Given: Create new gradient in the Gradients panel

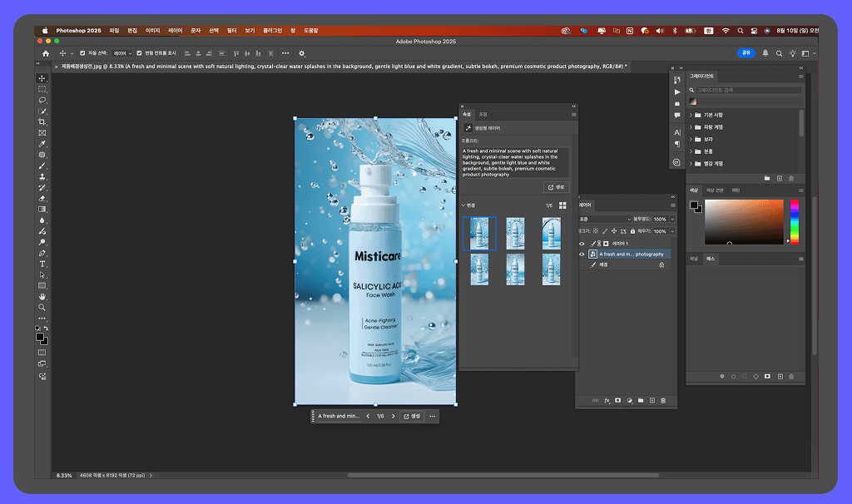Looking at the screenshot, I should click(x=779, y=178).
